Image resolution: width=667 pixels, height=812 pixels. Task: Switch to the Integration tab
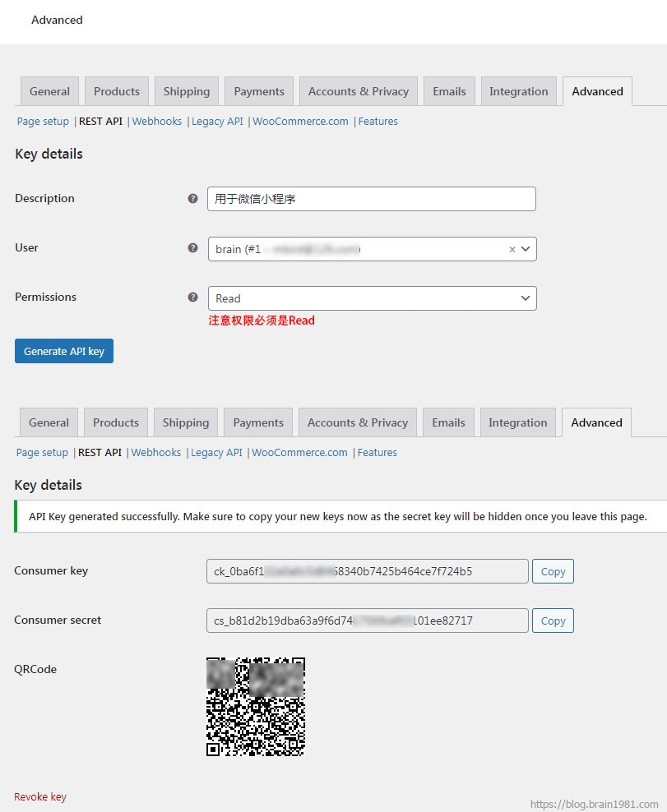[x=518, y=91]
